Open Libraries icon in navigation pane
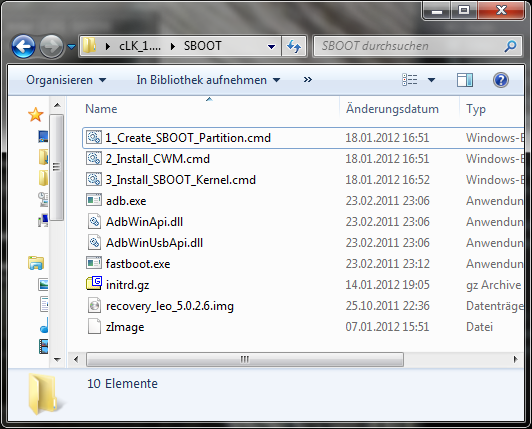The image size is (532, 429). (x=36, y=263)
